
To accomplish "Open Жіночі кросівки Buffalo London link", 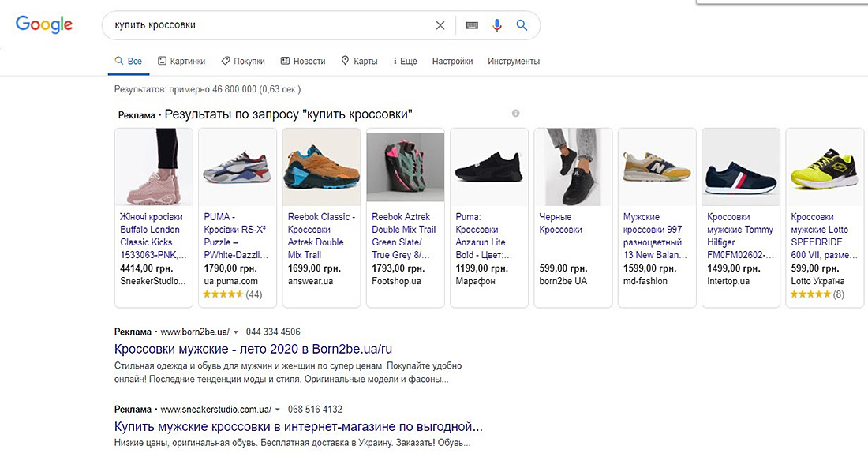I will (153, 236).
